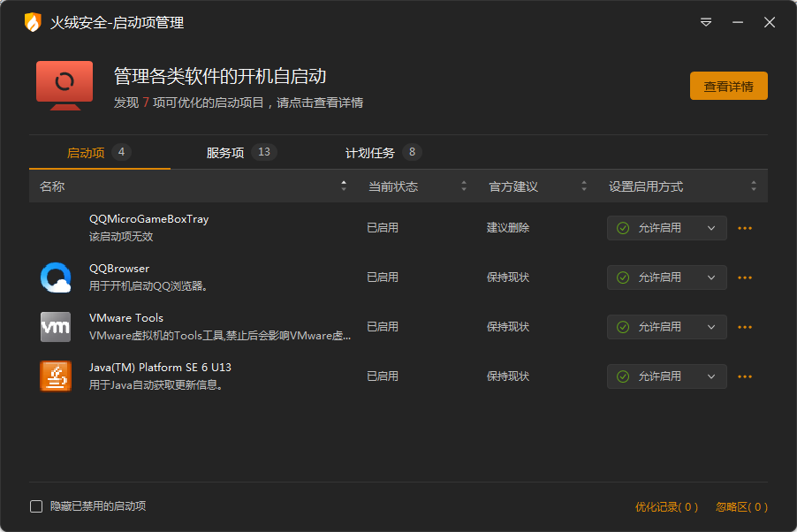Open more options for QQMicroGameBoxTray

pos(745,228)
